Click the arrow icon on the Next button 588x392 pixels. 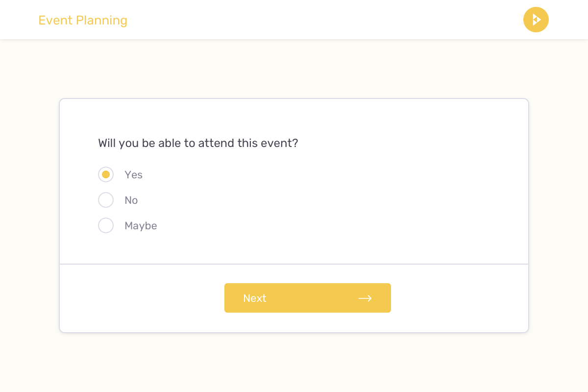(x=365, y=298)
